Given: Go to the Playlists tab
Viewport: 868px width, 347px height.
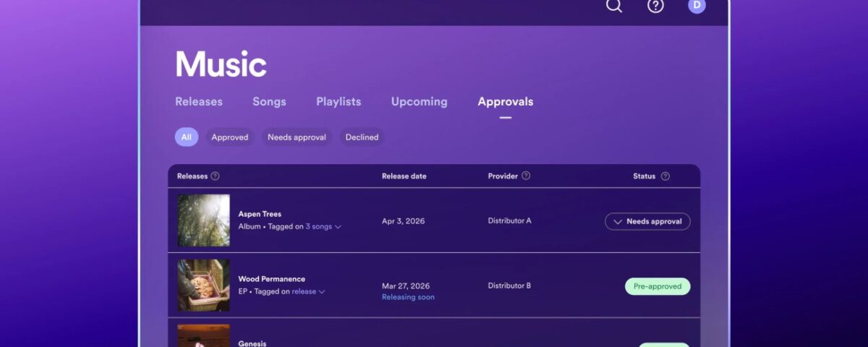Looking at the screenshot, I should click(339, 102).
